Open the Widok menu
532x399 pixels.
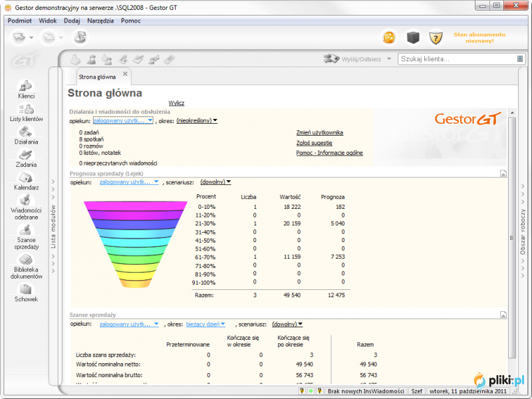(x=47, y=21)
